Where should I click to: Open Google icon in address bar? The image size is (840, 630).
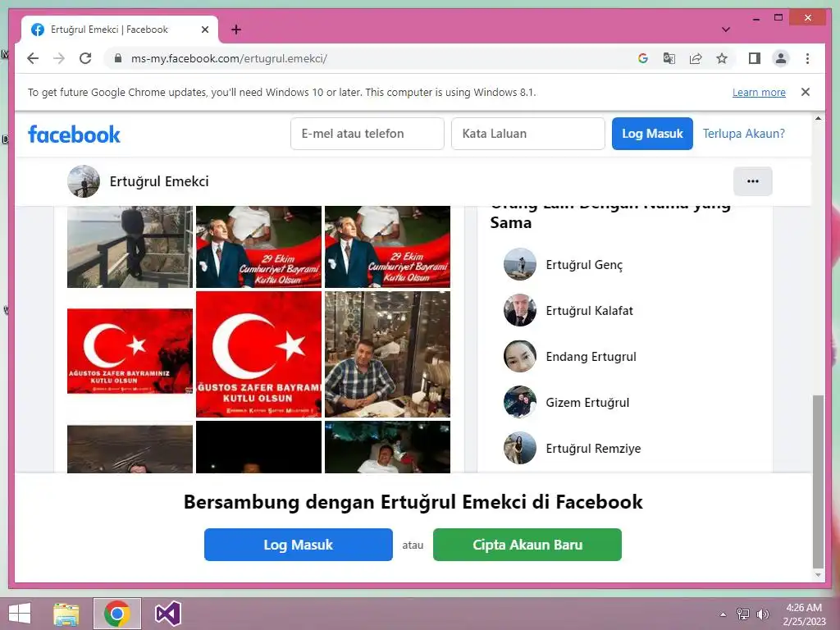coord(643,58)
